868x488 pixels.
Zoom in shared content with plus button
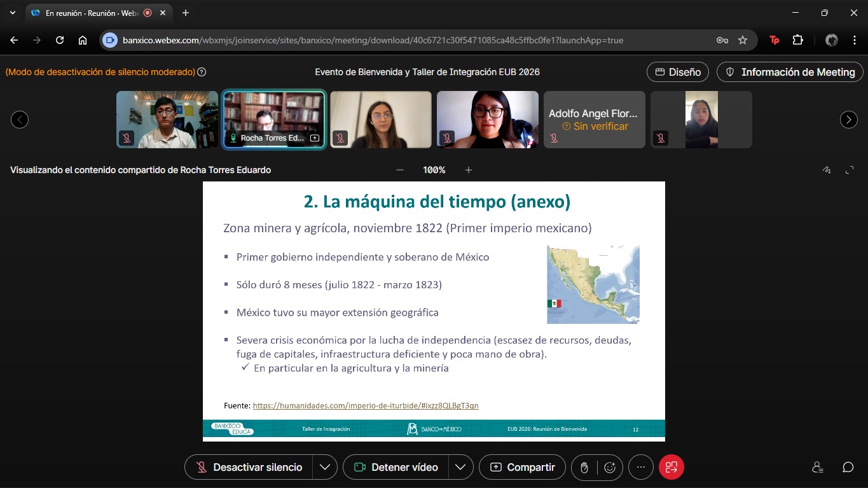[x=469, y=170]
